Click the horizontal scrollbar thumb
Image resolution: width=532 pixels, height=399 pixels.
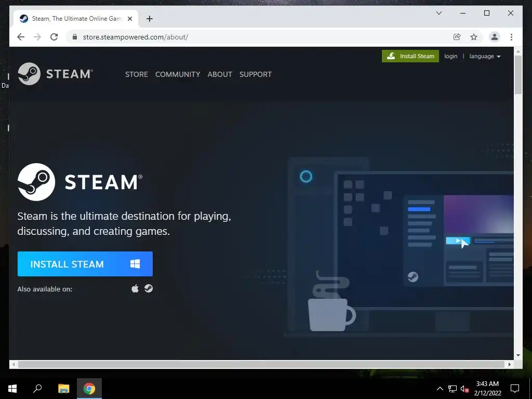[x=261, y=364]
